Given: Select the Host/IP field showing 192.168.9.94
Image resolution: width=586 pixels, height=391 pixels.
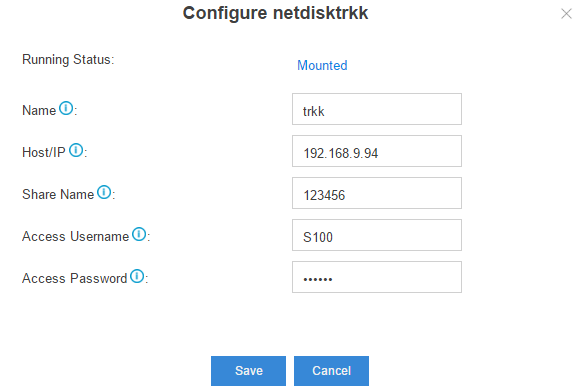Looking at the screenshot, I should point(377,151).
